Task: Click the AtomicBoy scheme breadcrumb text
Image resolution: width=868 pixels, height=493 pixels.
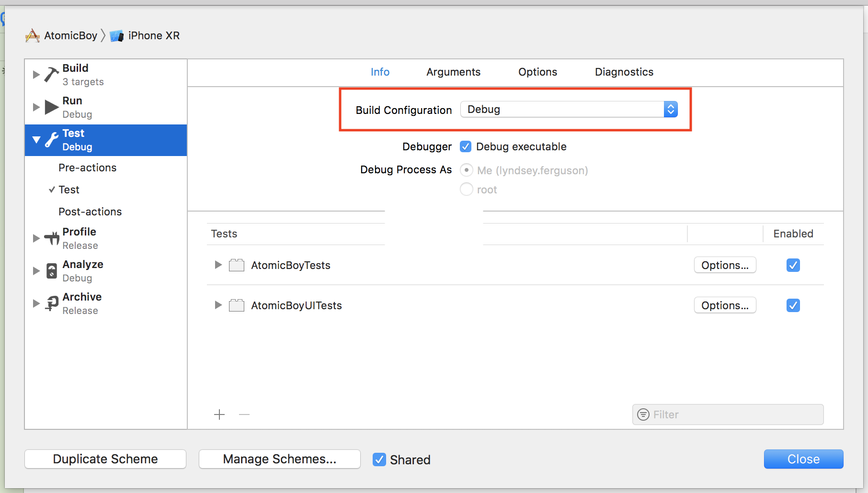Action: (x=70, y=36)
